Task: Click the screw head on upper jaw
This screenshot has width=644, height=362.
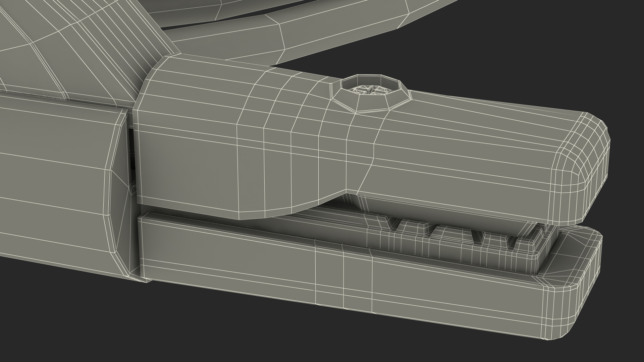Action: coord(370,90)
